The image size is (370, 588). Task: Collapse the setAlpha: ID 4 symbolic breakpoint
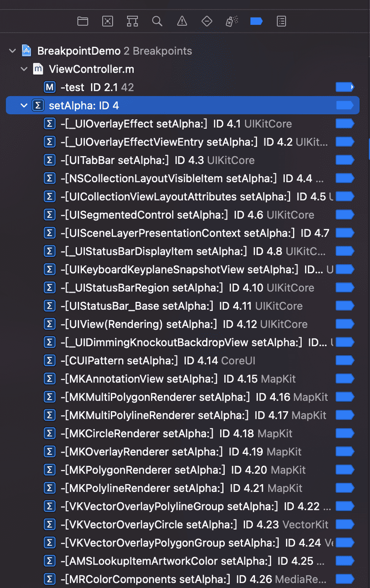point(24,106)
